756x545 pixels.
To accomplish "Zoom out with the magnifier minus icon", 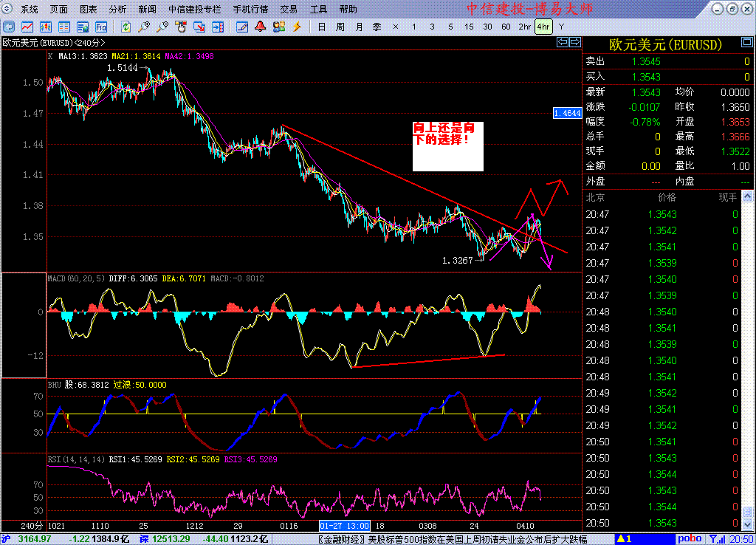I will point(162,27).
